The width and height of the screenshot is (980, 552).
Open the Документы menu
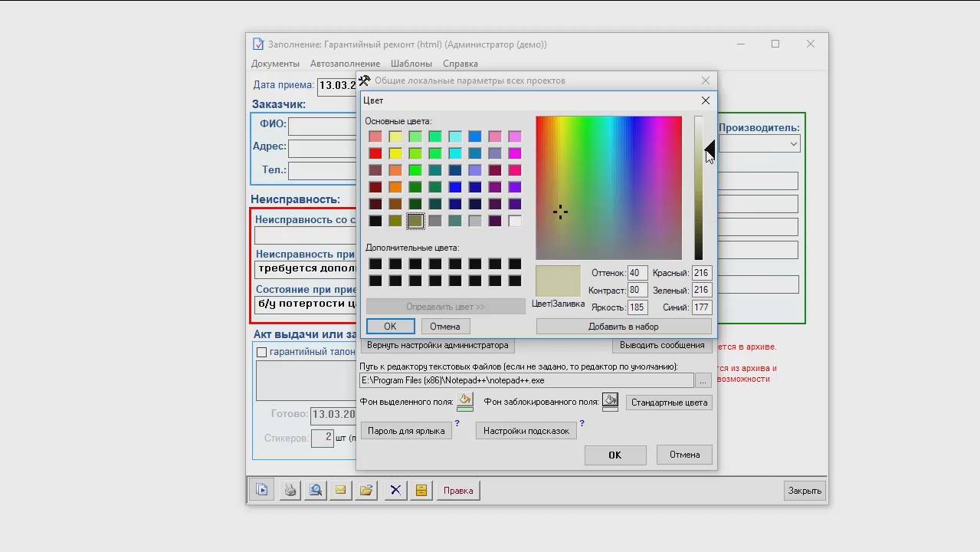275,64
